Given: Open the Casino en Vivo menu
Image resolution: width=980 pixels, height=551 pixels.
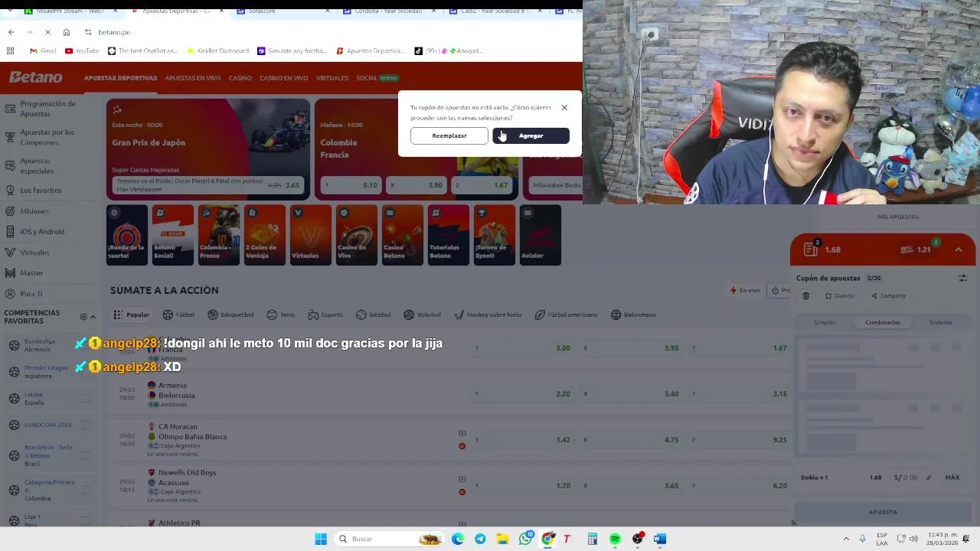Looking at the screenshot, I should click(284, 78).
